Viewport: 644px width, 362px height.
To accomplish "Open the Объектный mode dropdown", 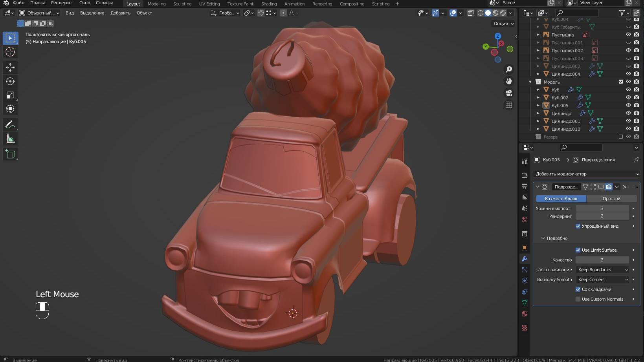I will 39,13.
